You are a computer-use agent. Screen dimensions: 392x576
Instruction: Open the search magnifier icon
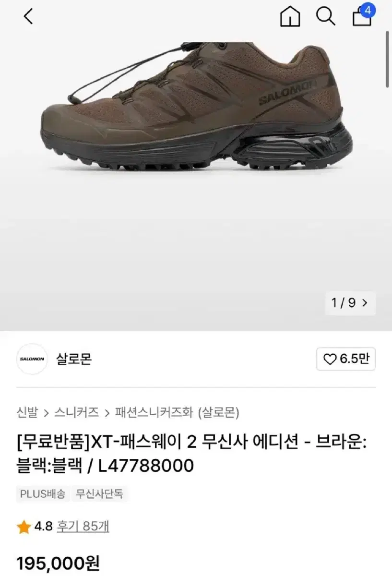tap(325, 17)
